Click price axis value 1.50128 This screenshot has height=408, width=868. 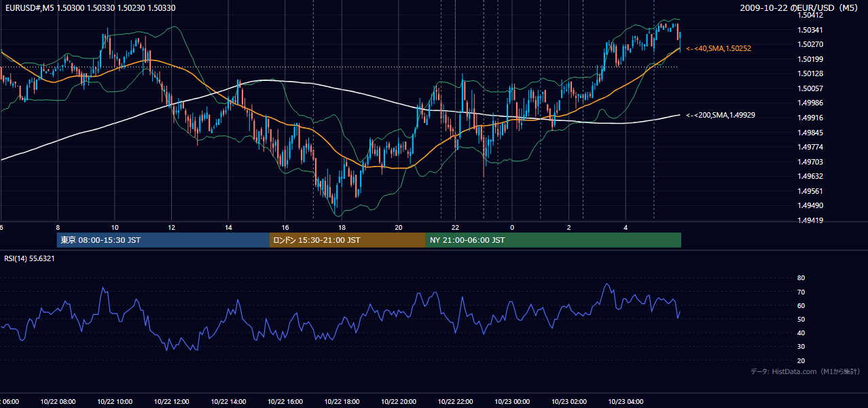[x=810, y=73]
